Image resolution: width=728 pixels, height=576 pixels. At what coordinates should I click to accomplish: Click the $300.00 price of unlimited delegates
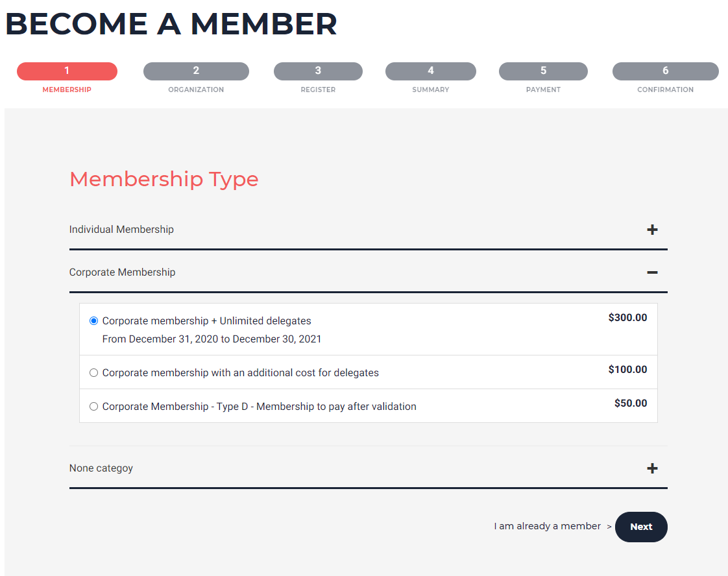(x=627, y=318)
